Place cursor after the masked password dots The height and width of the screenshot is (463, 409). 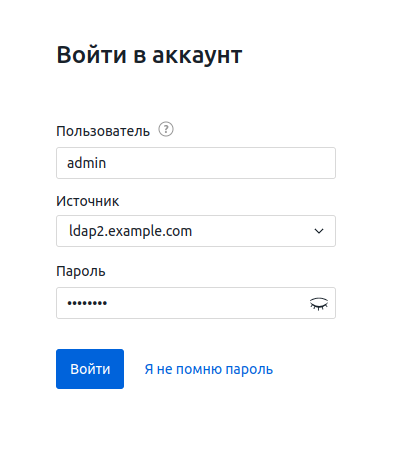109,303
